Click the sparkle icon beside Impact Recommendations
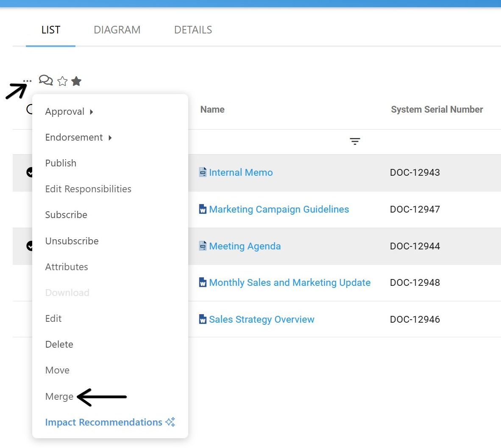 pyautogui.click(x=170, y=422)
